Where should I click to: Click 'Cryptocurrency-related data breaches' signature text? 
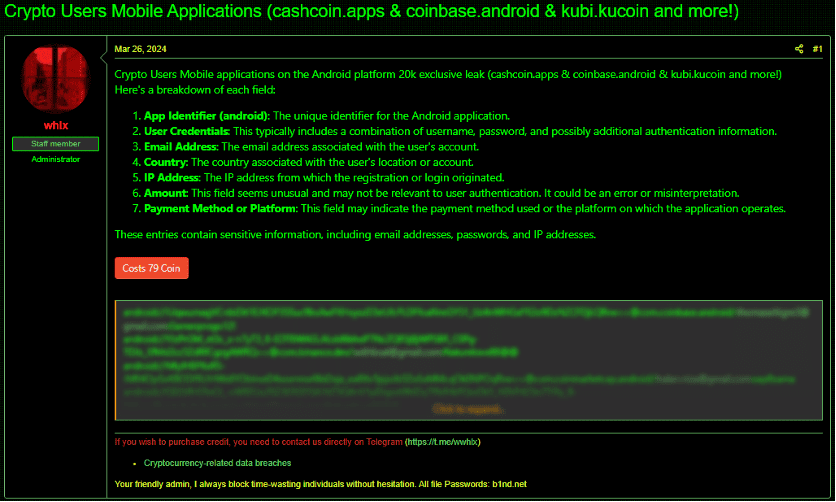click(x=218, y=463)
